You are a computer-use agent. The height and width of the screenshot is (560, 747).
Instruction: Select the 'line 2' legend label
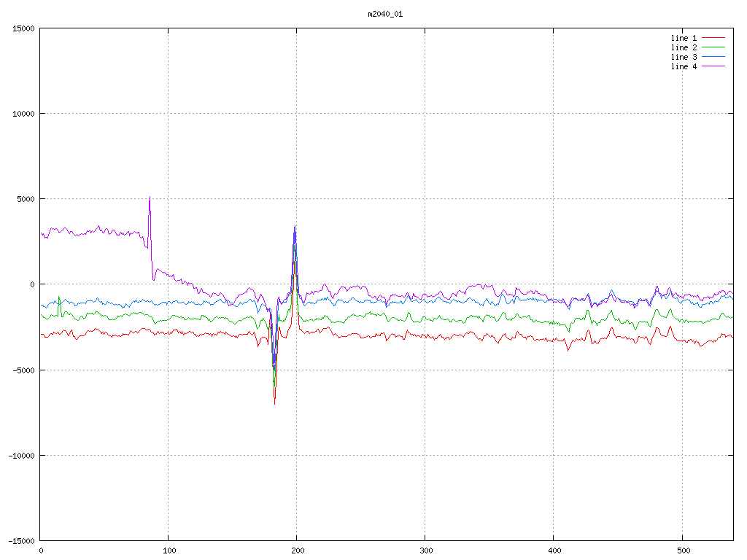click(x=684, y=47)
